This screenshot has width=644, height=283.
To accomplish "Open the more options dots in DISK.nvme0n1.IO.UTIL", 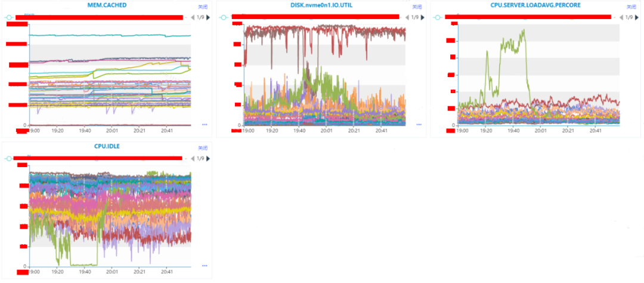I will [419, 124].
